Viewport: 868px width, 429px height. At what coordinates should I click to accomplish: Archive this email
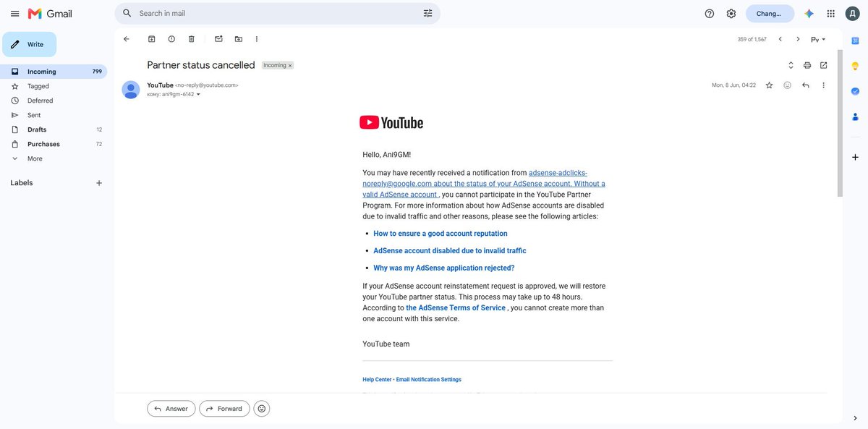pyautogui.click(x=151, y=39)
